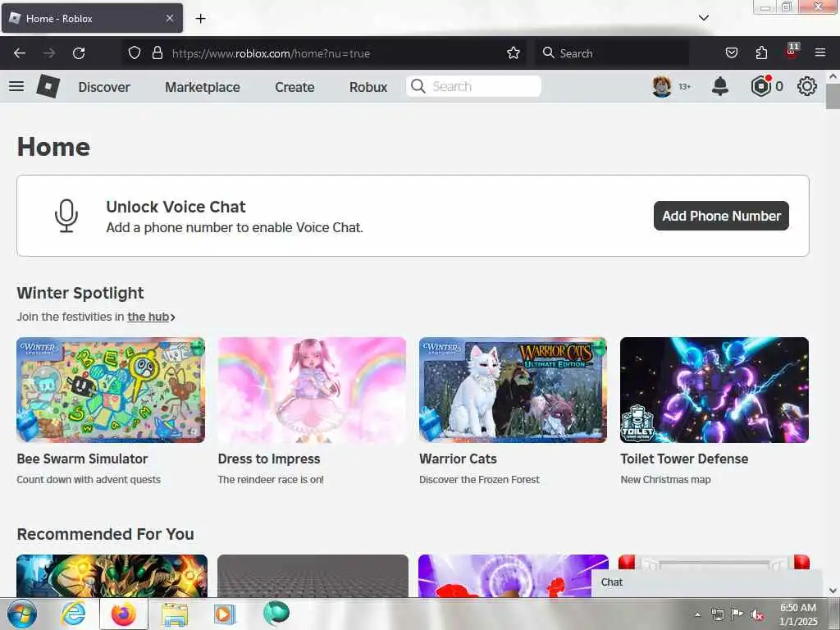Expand the list all tabs chevron
Screen dimensions: 840x630
(704, 18)
